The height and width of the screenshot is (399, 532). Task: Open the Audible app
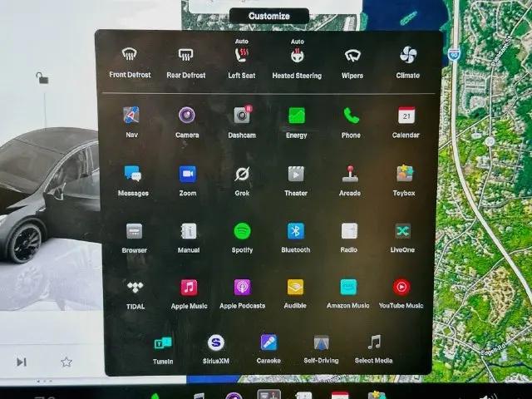coord(295,294)
